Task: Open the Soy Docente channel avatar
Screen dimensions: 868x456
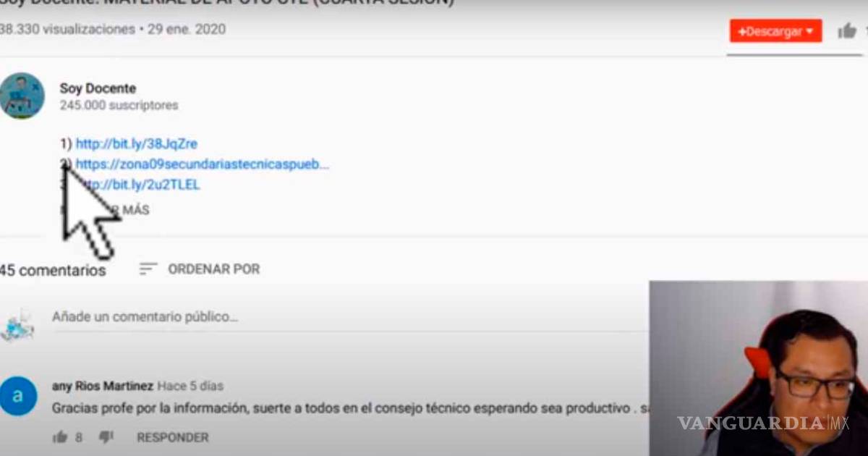Action: click(22, 96)
